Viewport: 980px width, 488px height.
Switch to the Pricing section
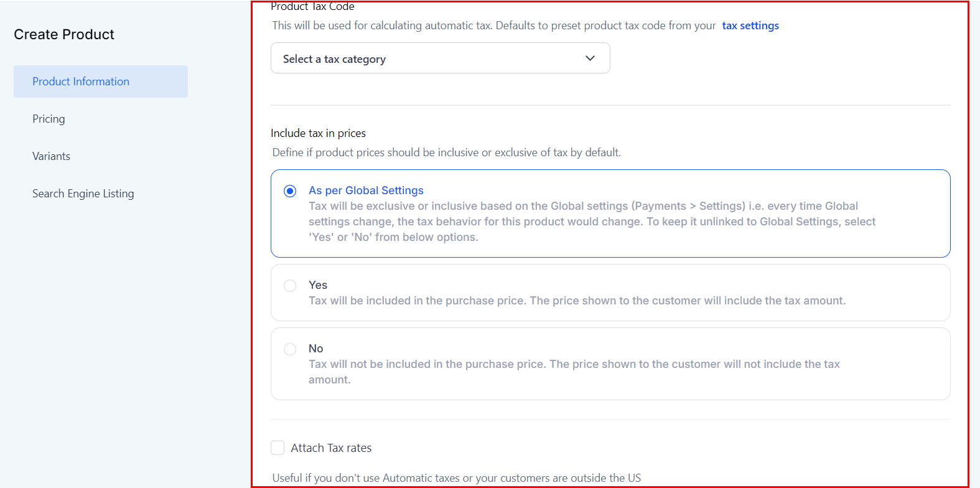tap(49, 119)
